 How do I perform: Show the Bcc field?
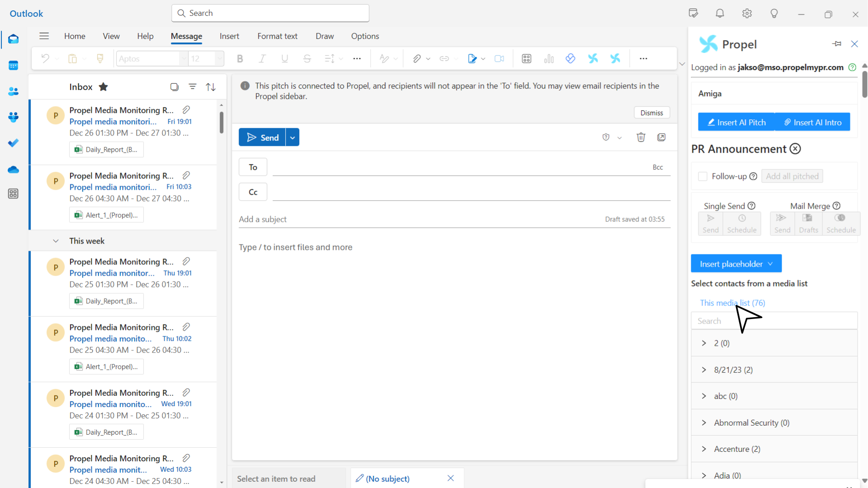click(658, 167)
